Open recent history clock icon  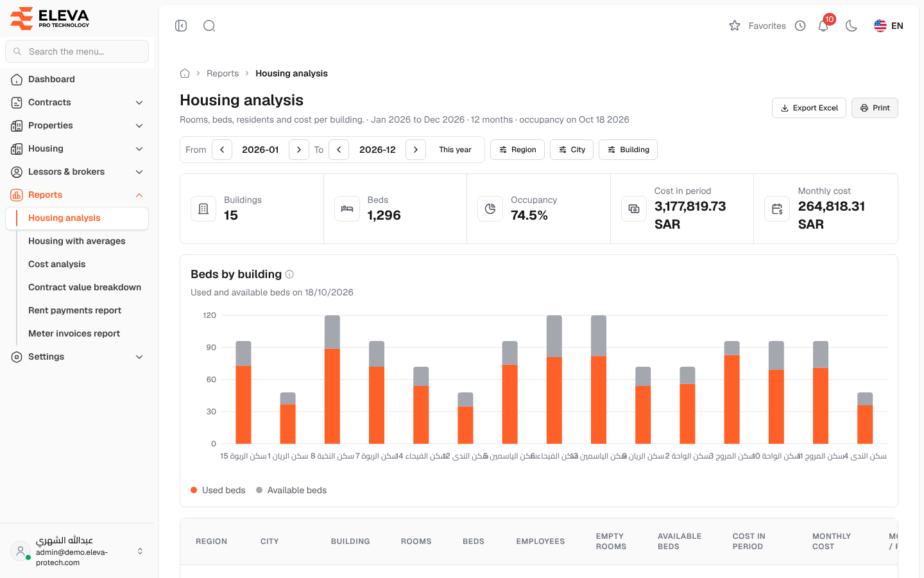800,26
